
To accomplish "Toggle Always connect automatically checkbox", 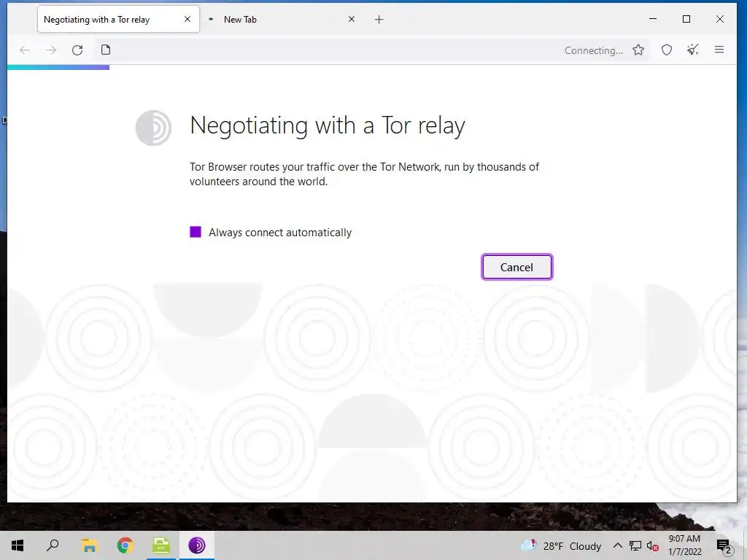I will tap(196, 232).
